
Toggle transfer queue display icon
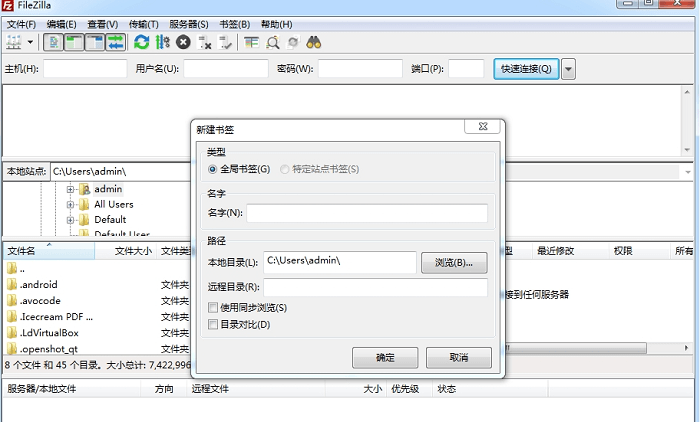coord(116,43)
